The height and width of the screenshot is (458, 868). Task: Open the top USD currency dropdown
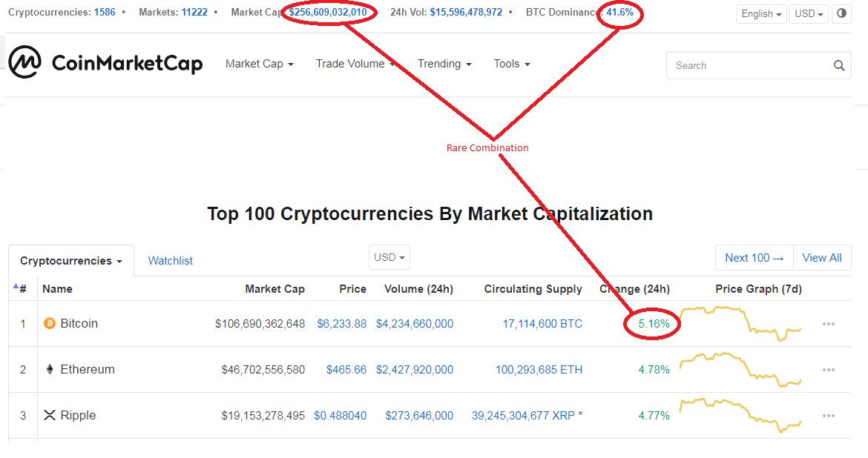tap(808, 13)
